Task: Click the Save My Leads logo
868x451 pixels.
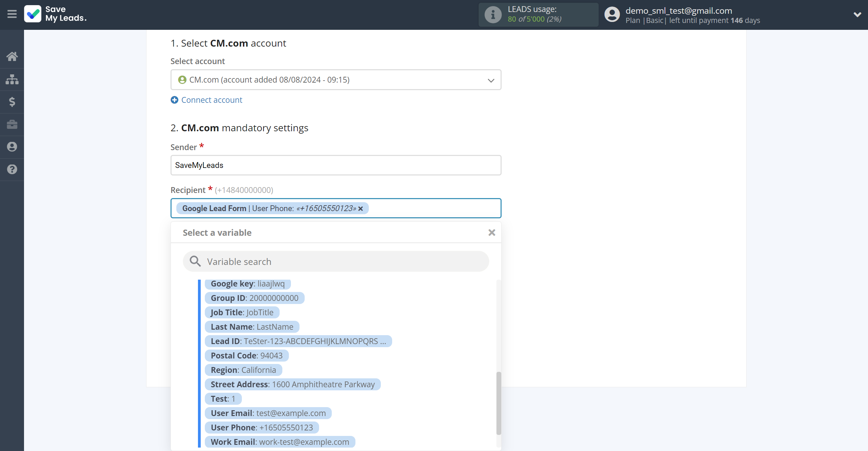Action: [55, 14]
